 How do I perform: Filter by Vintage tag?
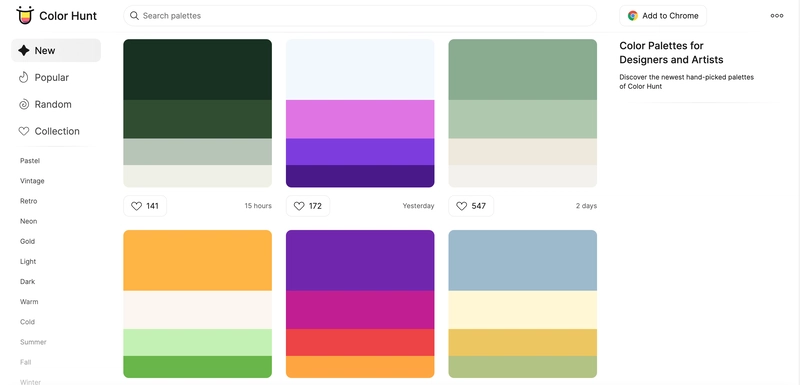pyautogui.click(x=32, y=181)
